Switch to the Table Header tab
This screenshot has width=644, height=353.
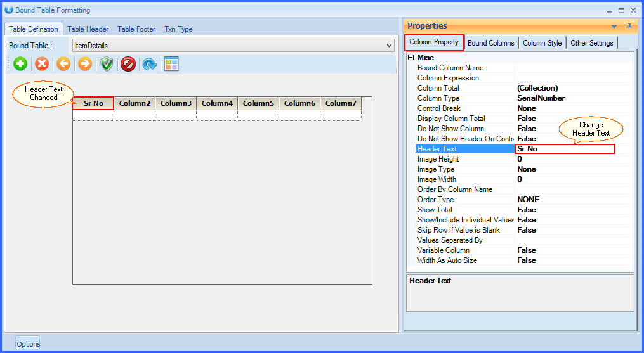(x=88, y=29)
